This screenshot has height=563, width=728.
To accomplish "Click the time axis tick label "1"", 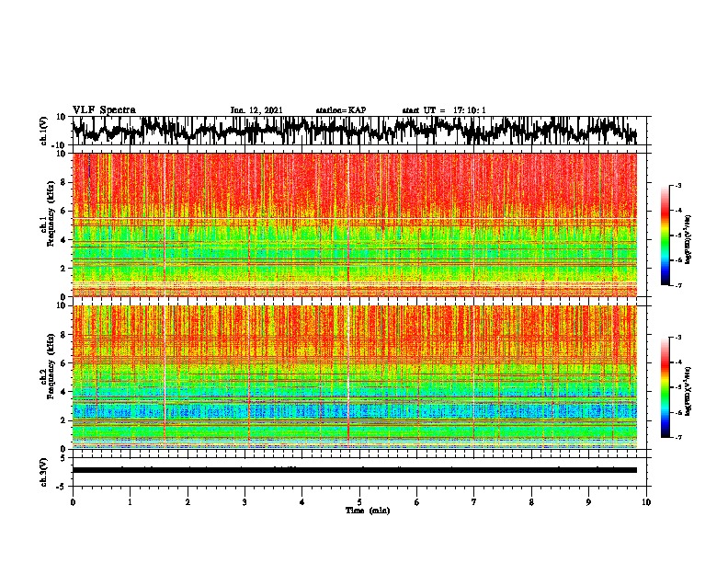I will tap(130, 502).
